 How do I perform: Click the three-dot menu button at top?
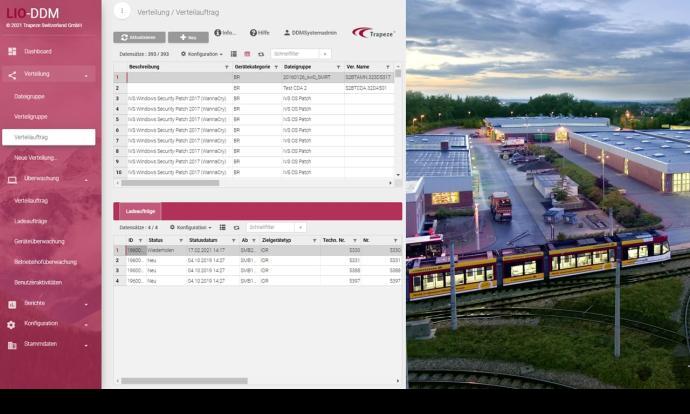tap(122, 10)
